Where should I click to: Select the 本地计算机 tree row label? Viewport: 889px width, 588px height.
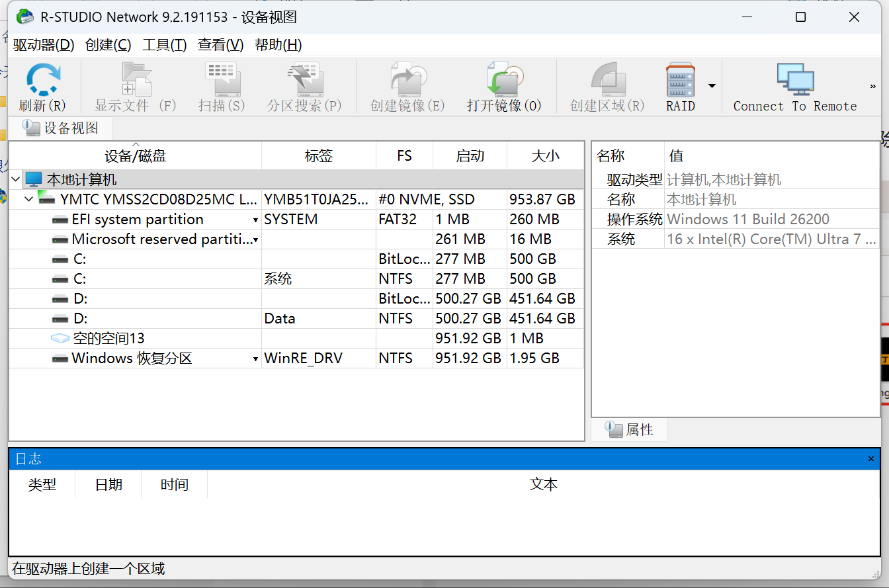81,179
